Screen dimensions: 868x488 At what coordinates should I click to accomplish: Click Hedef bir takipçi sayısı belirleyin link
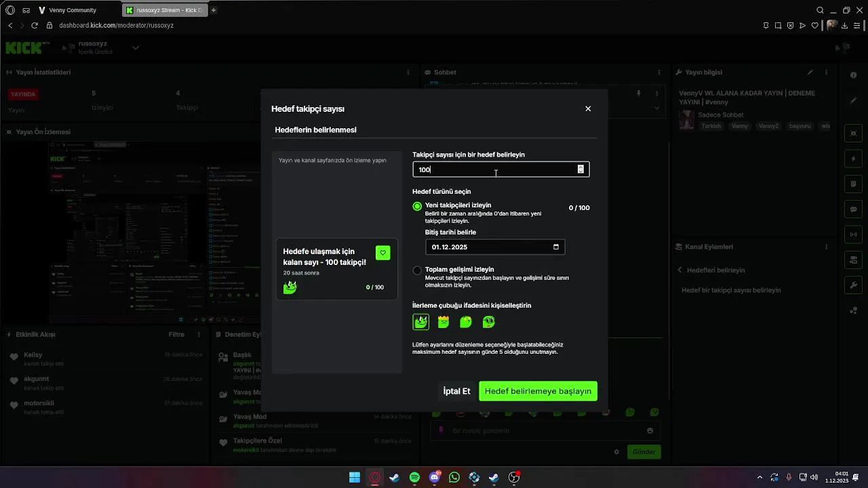click(x=731, y=290)
